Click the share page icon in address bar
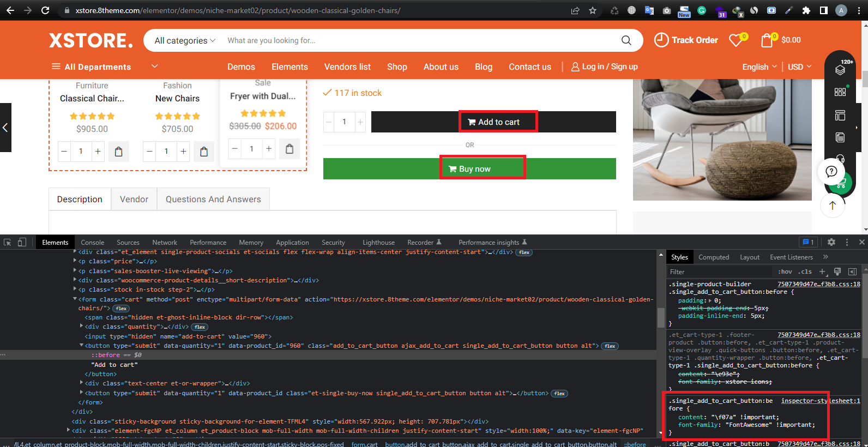 (575, 10)
